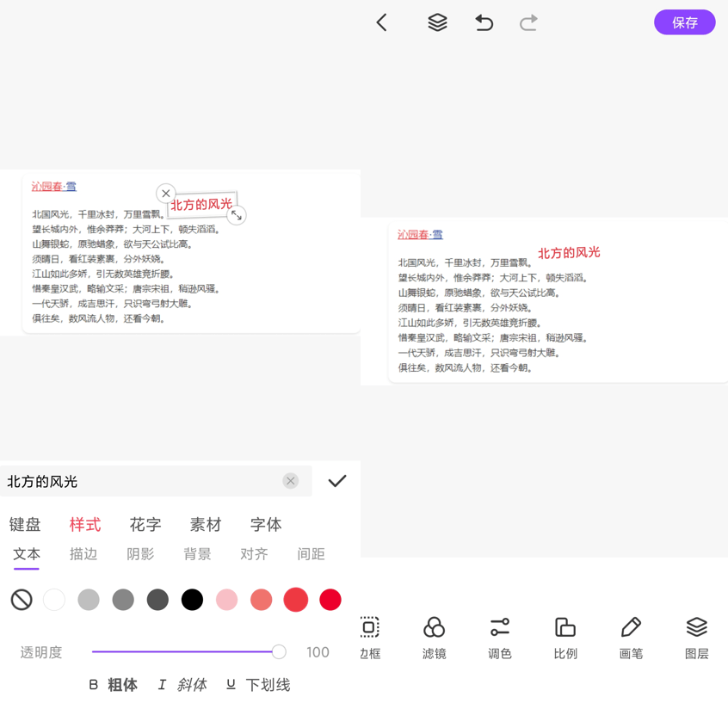The image size is (728, 703).
Task: Confirm text with the checkmark
Action: click(337, 481)
